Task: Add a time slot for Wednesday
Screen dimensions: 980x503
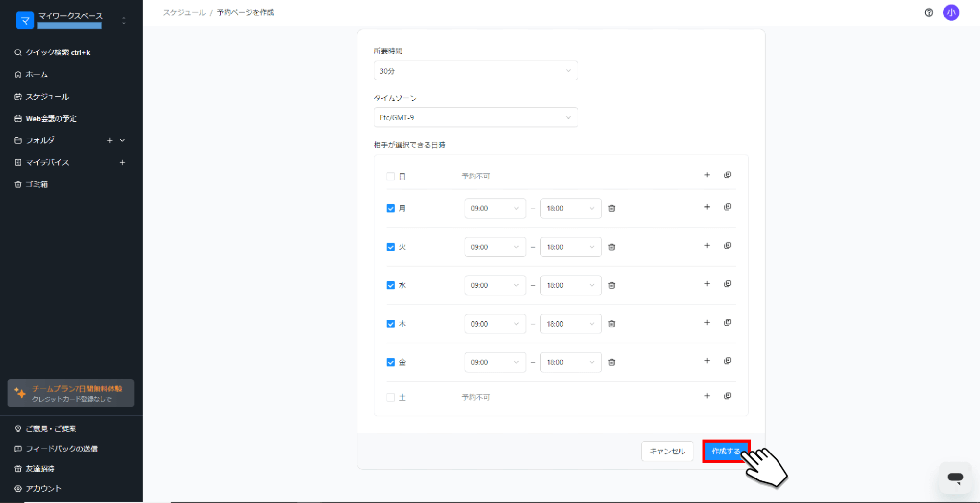Action: (707, 284)
